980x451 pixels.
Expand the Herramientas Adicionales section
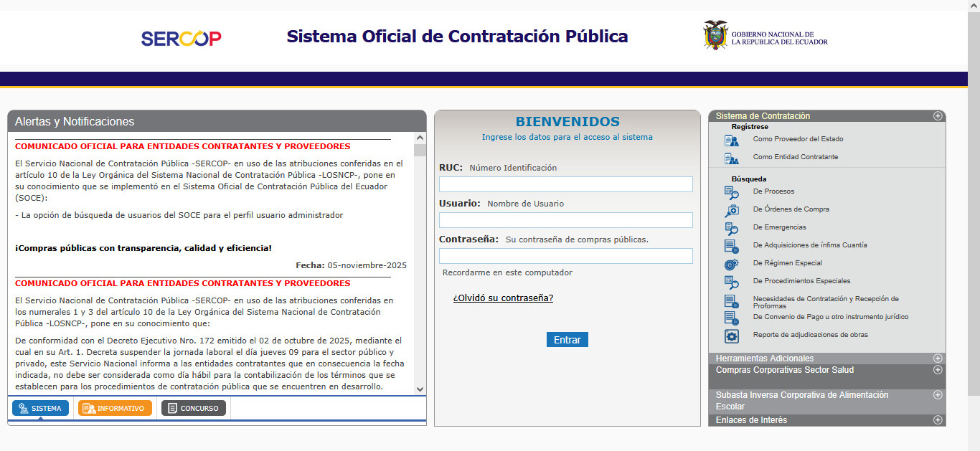[937, 359]
